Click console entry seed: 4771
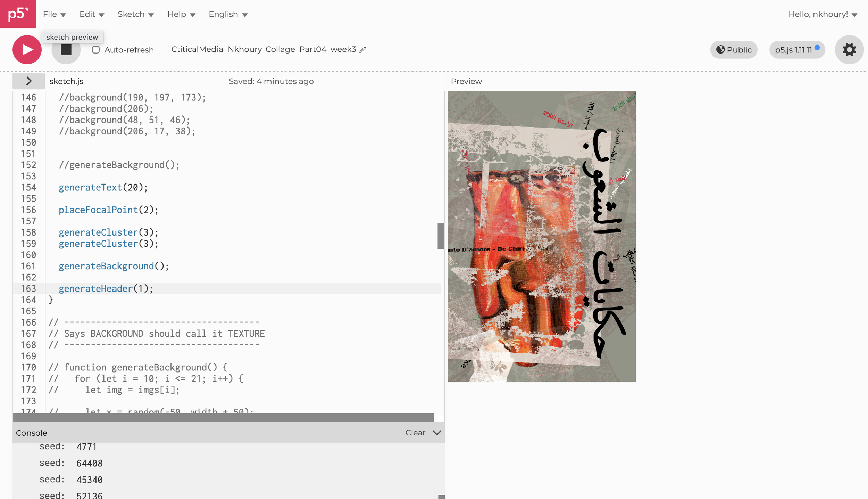 tap(68, 446)
